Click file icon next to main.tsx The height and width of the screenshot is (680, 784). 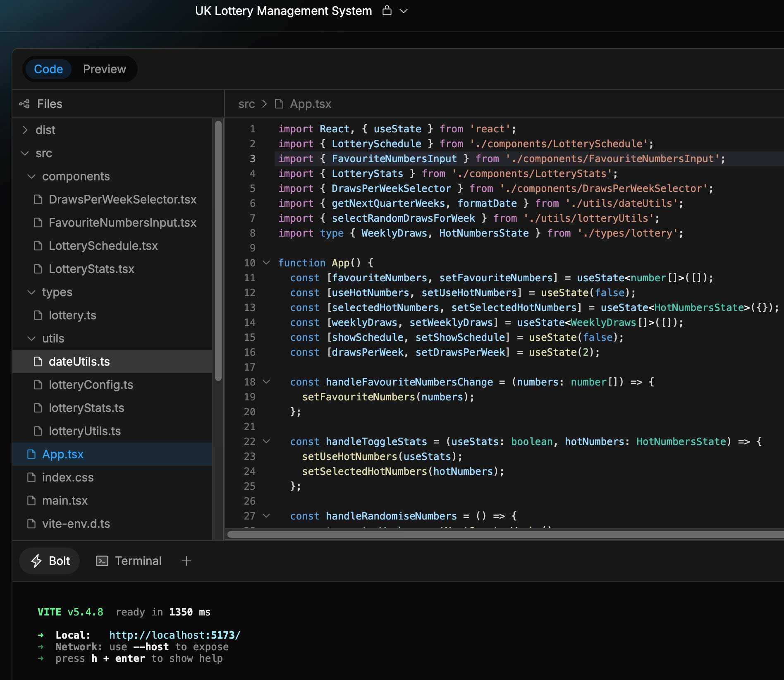[31, 500]
